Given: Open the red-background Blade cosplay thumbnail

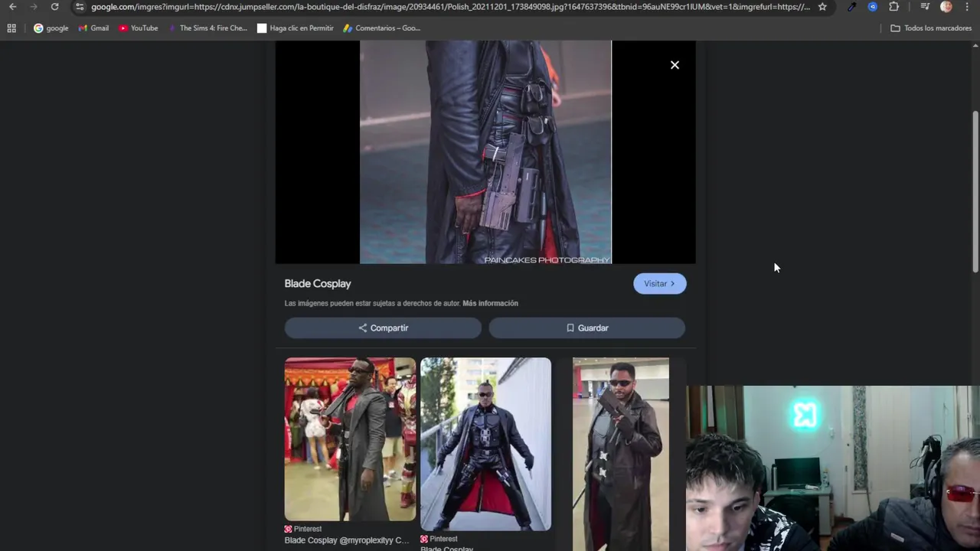Looking at the screenshot, I should [x=350, y=439].
